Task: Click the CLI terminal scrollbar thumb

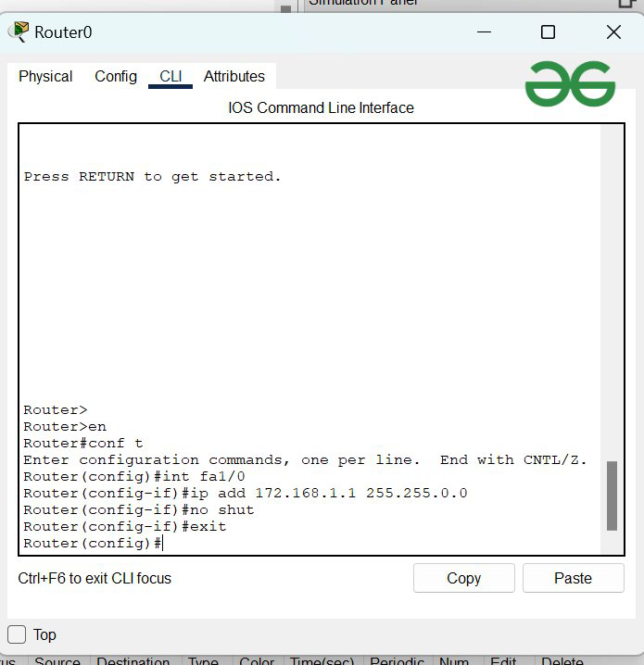Action: pos(612,496)
